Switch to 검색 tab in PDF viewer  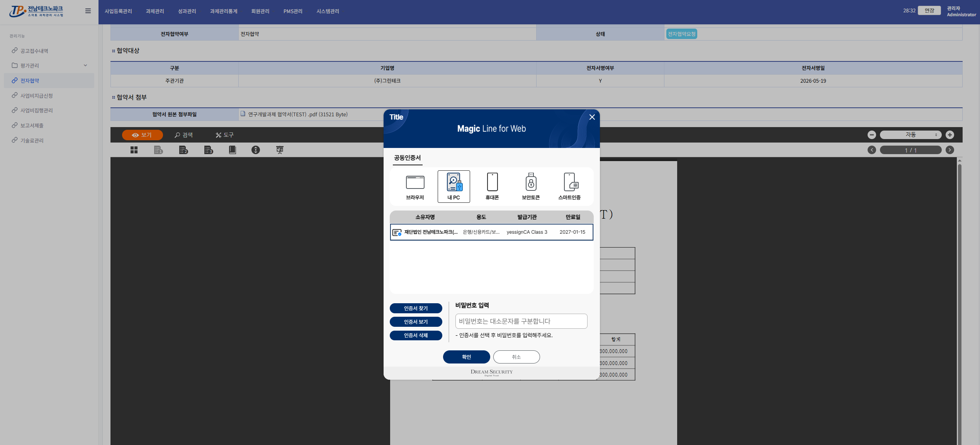[x=183, y=135]
